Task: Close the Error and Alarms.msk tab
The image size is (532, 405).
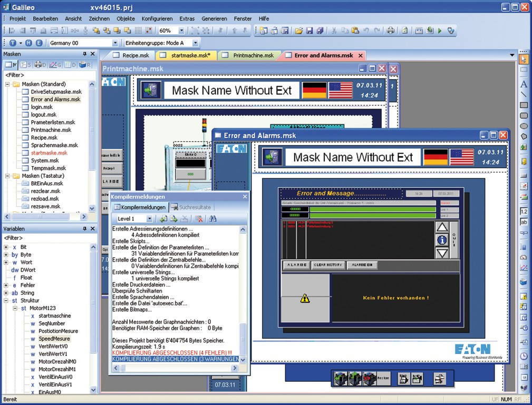Action: coord(361,55)
